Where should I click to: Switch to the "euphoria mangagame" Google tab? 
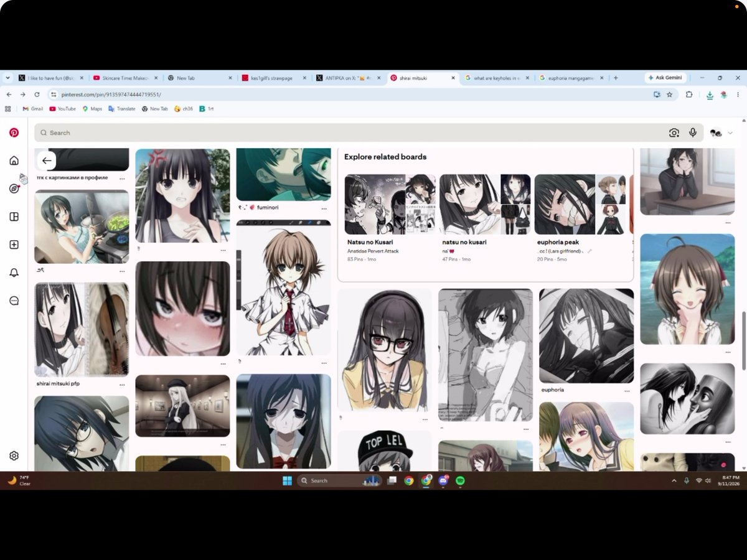pos(572,78)
